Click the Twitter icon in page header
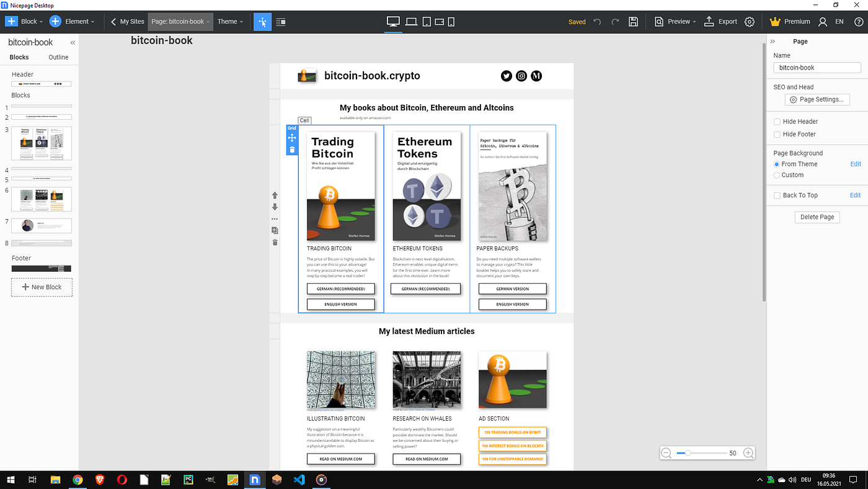 tap(507, 76)
